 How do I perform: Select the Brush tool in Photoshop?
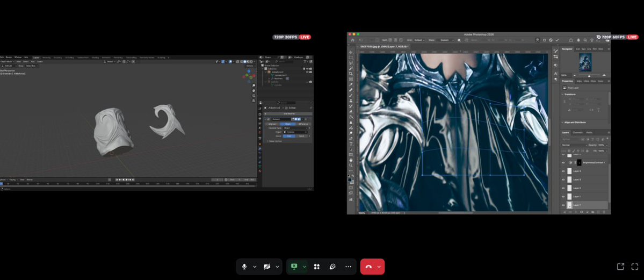pos(351,95)
